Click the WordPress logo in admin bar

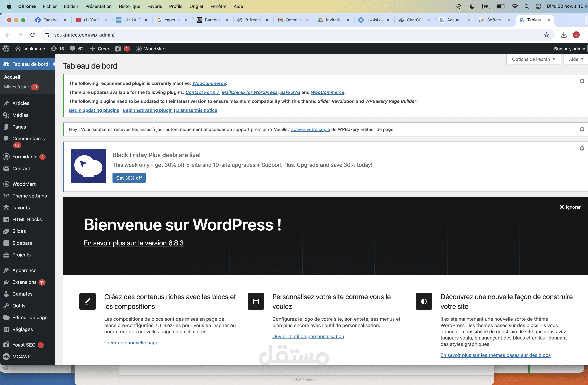coord(6,49)
